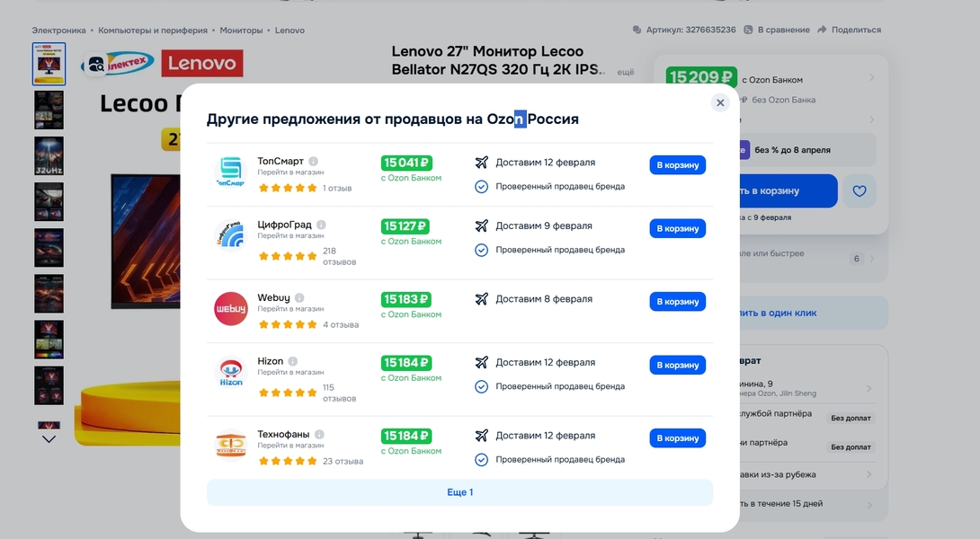Viewport: 980px width, 539px height.
Task: Click the background в корзину button
Action: [788, 191]
